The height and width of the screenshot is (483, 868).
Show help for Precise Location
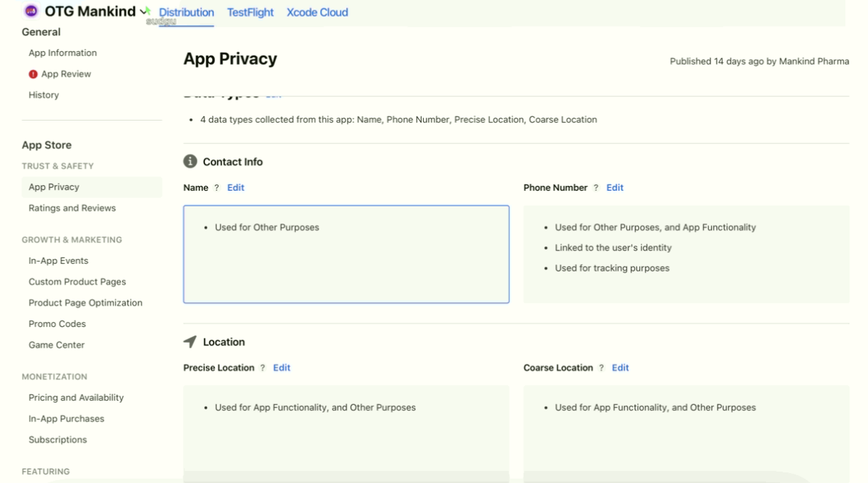pyautogui.click(x=263, y=368)
